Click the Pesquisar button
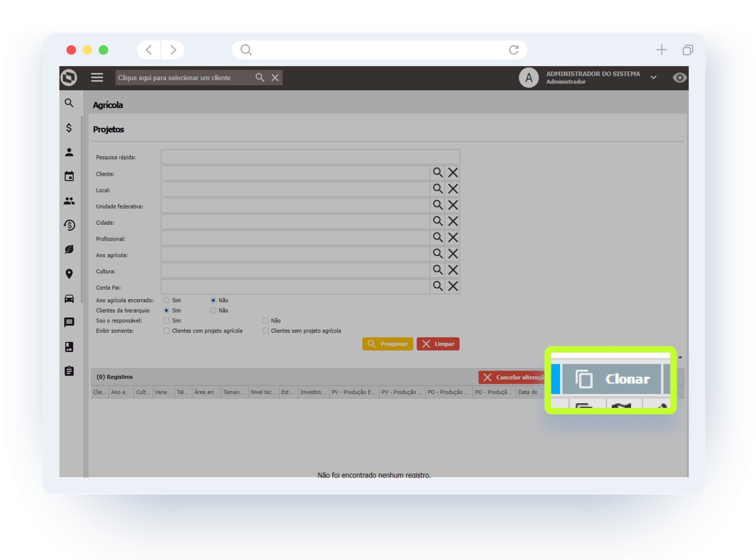 click(x=387, y=344)
